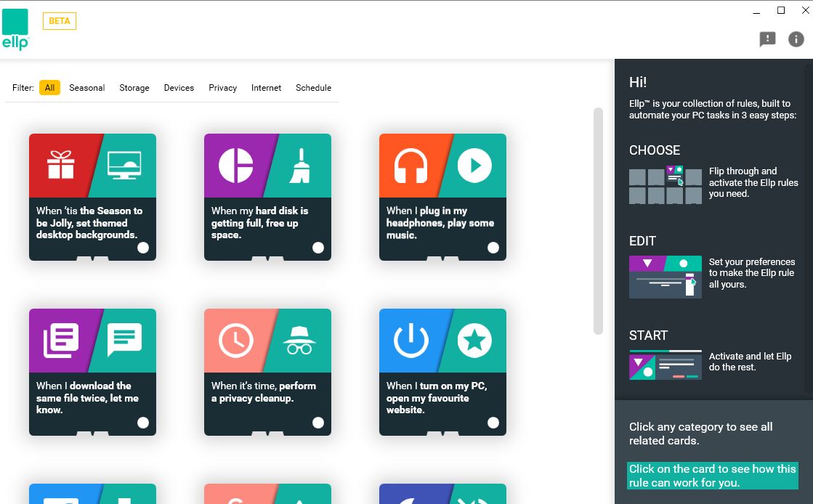This screenshot has height=504, width=813.
Task: Toggle the download same file twice rule
Action: click(143, 423)
